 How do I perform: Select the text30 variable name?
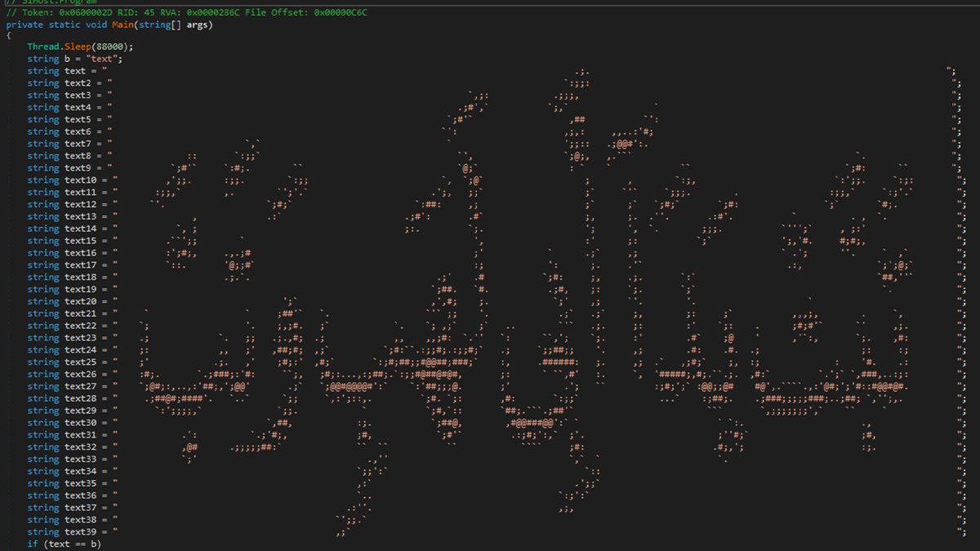pyautogui.click(x=81, y=423)
